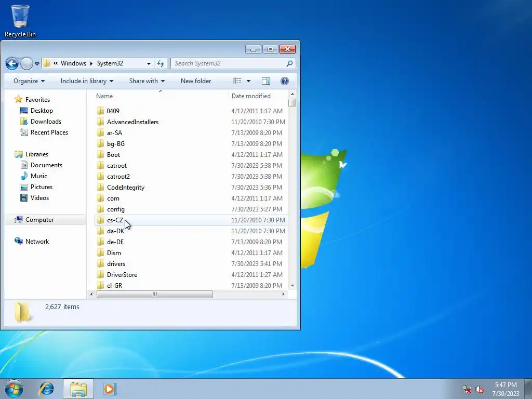Viewport: 532px width, 399px height.
Task: Select Desktop in Favorites
Action: tap(42, 110)
